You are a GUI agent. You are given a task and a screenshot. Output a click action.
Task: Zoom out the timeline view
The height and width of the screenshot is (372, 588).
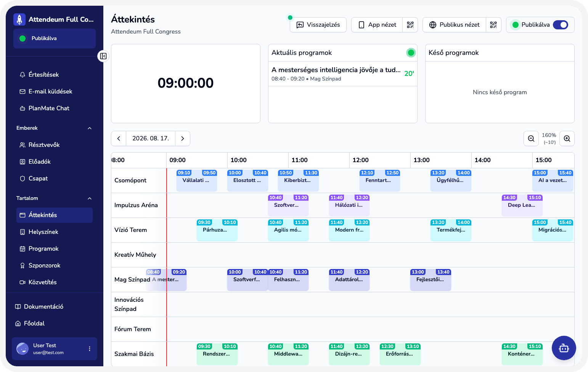pos(531,138)
